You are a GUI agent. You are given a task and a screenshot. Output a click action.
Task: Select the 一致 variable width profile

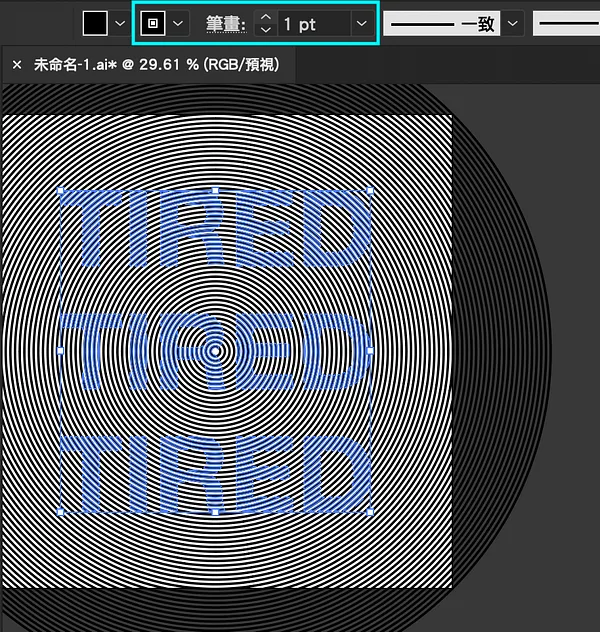[x=442, y=24]
